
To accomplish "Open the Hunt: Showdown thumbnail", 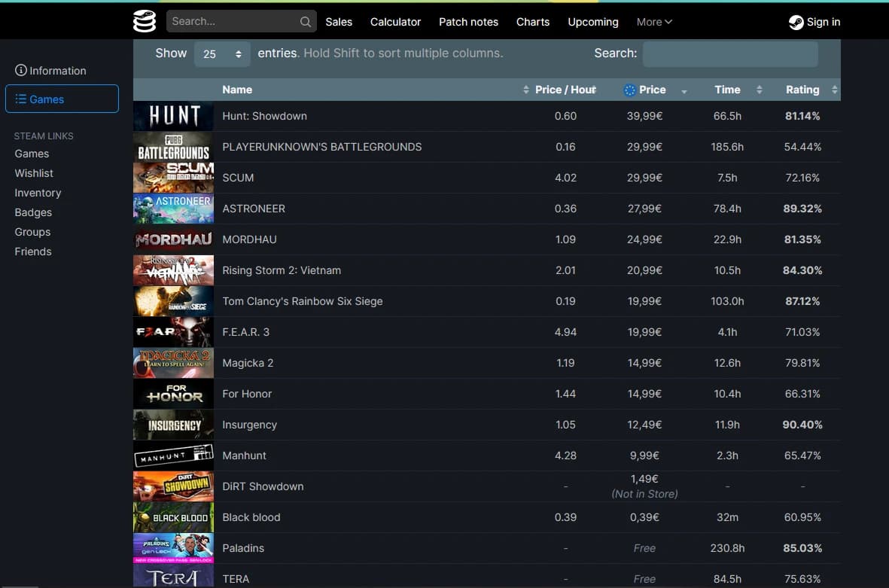I will click(x=173, y=116).
